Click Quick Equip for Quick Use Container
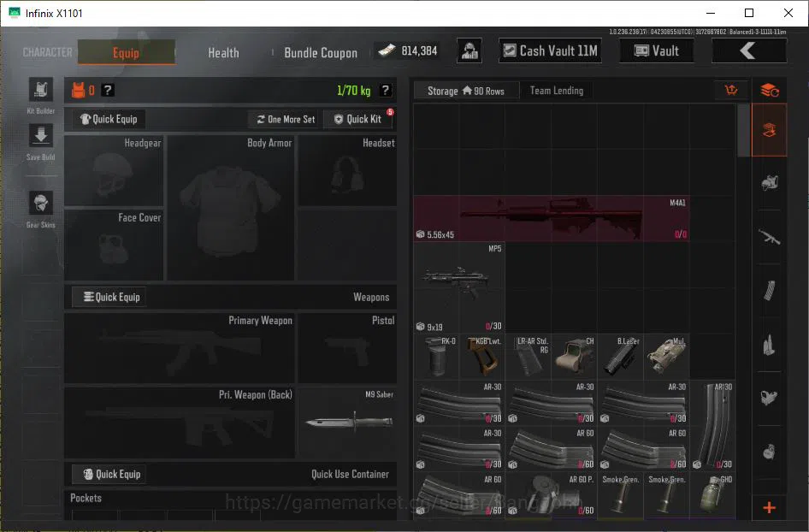The width and height of the screenshot is (809, 532). (109, 474)
